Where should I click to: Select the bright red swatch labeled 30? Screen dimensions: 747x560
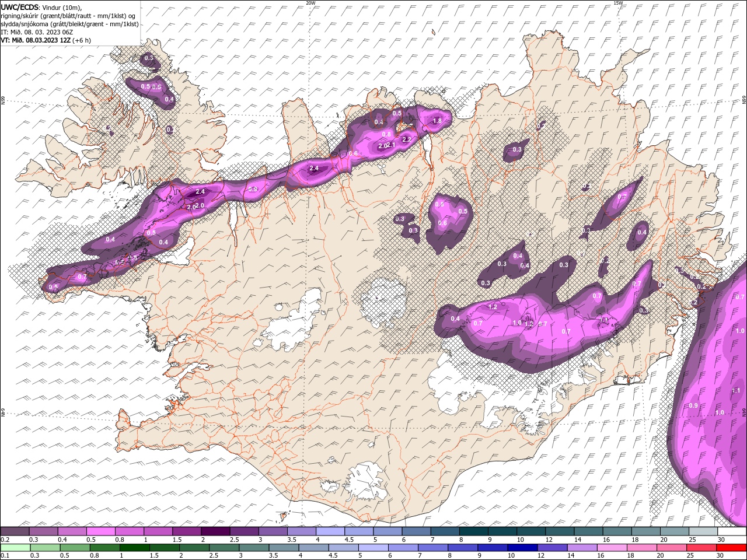click(731, 548)
